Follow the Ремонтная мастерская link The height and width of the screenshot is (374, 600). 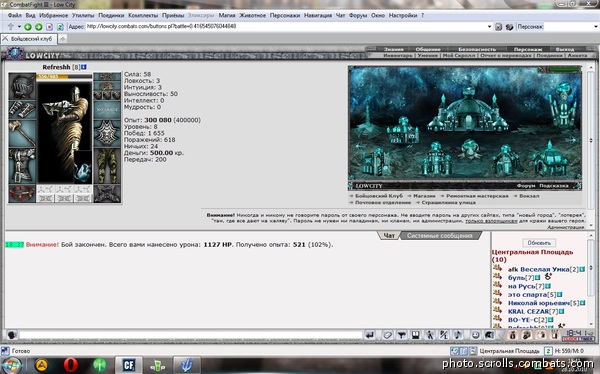tap(477, 196)
